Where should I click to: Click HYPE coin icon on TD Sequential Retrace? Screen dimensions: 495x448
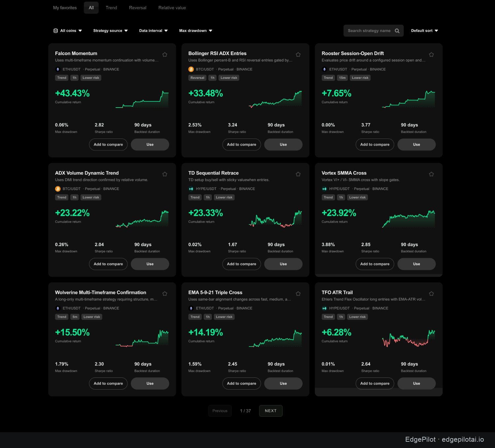pyautogui.click(x=191, y=189)
